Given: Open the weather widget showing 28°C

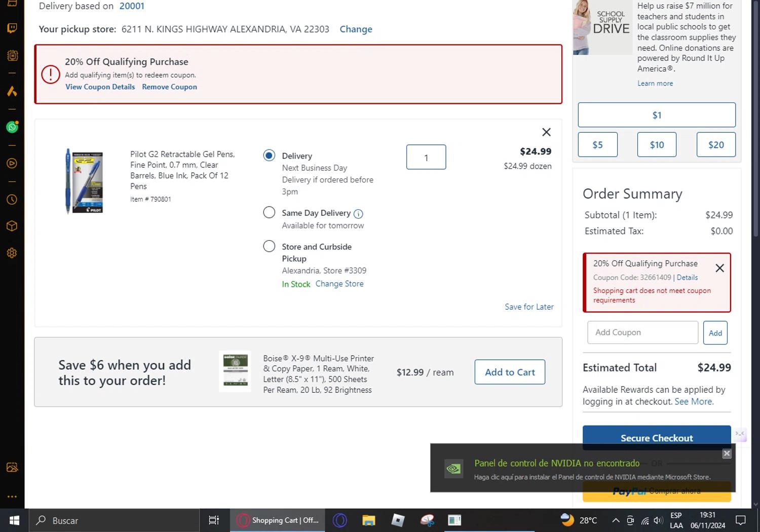Looking at the screenshot, I should coord(579,520).
